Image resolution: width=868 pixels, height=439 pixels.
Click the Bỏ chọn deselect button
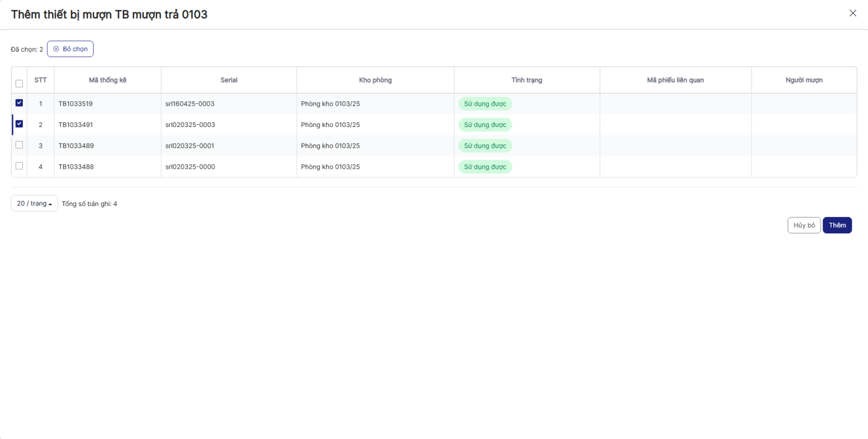(71, 49)
